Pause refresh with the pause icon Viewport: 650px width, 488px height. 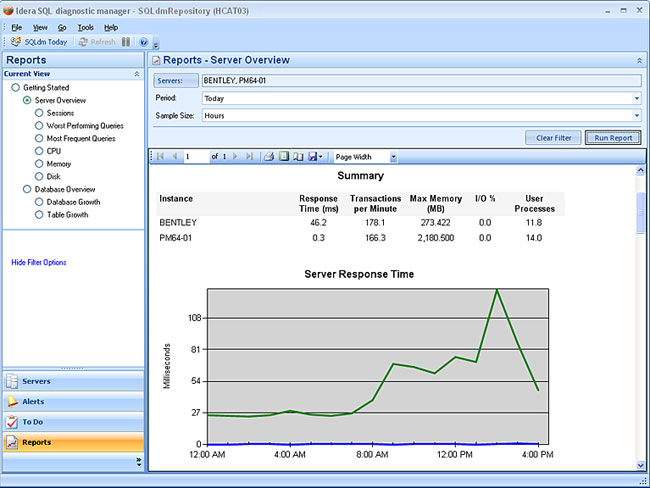[x=126, y=42]
